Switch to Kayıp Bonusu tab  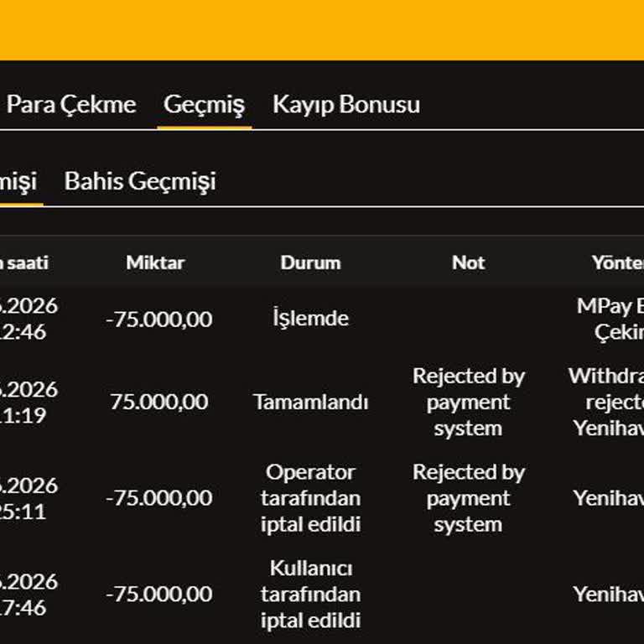[x=346, y=105]
